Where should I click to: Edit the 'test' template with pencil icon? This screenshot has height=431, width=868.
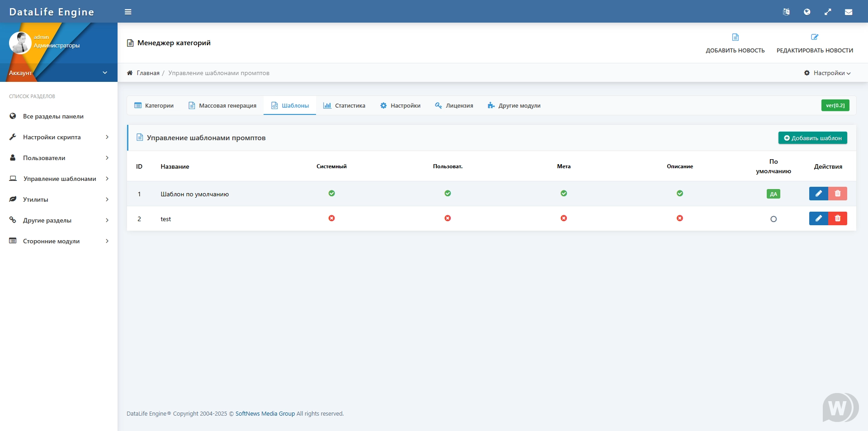[818, 218]
